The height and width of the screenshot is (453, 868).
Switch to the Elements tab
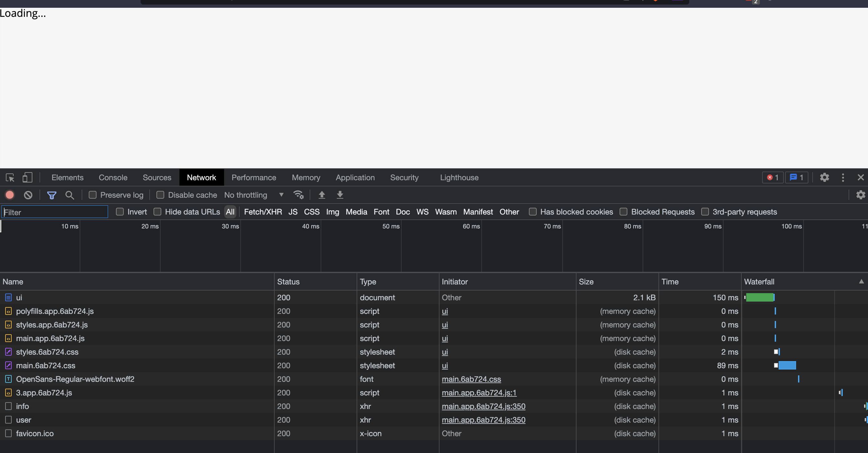coord(67,177)
